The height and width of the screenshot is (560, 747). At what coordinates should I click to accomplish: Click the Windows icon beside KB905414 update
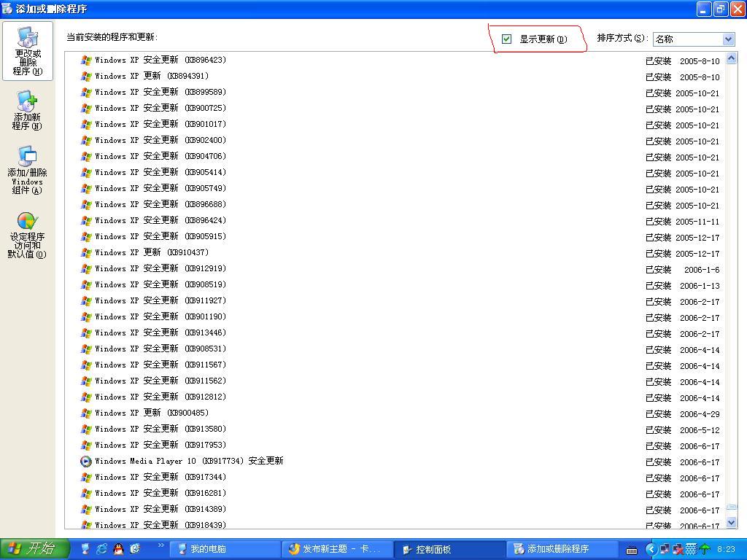point(86,173)
